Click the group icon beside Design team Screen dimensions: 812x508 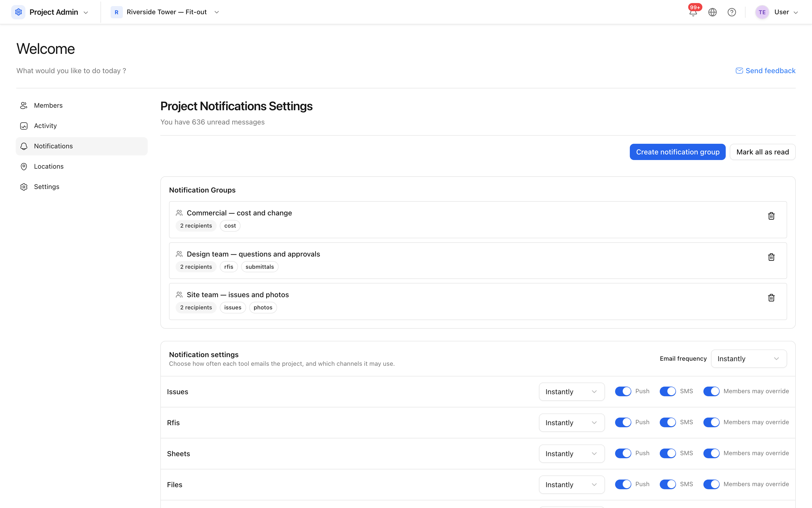(x=179, y=254)
